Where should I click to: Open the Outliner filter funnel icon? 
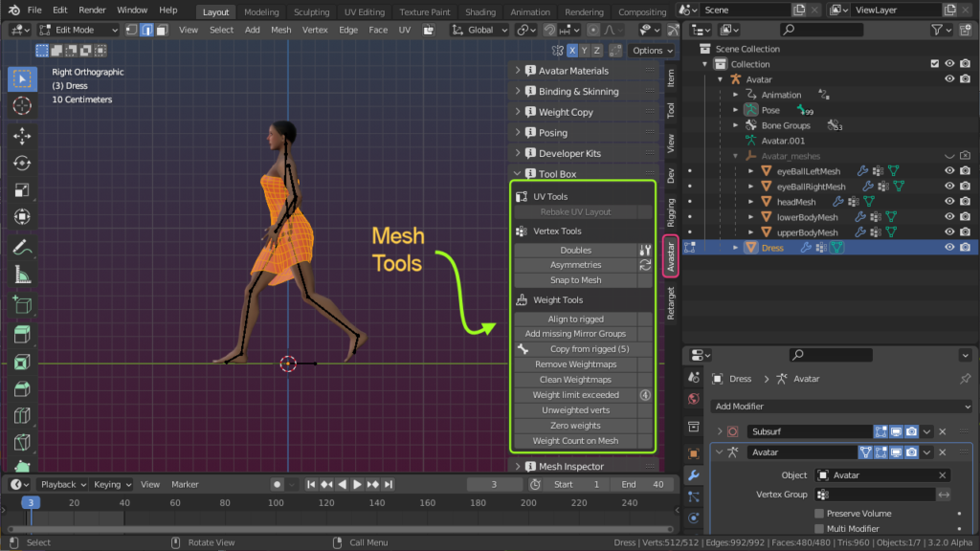[937, 30]
